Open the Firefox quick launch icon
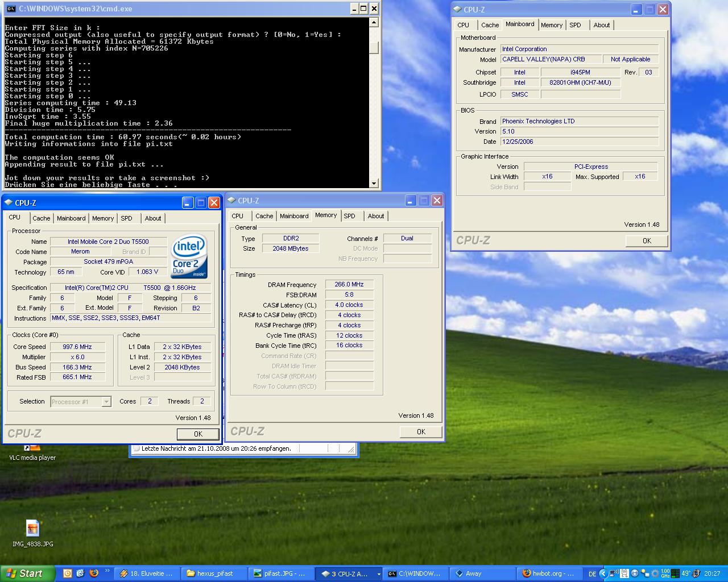The image size is (728, 582). [94, 573]
